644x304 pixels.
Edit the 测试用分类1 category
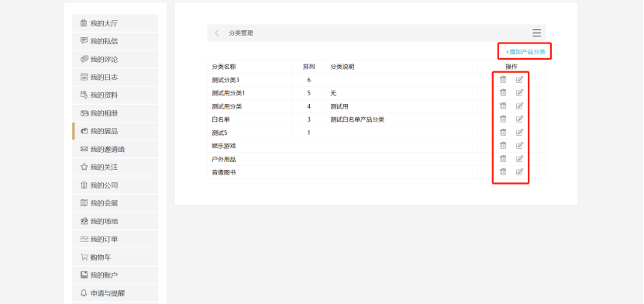click(x=519, y=93)
